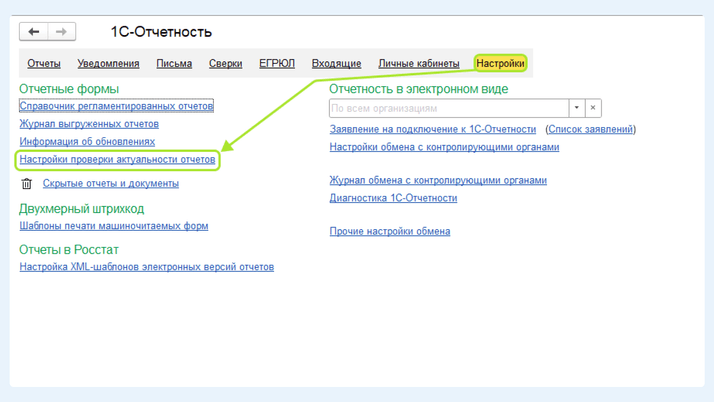This screenshot has width=714, height=402.
Task: Switch to the Входящие tab
Action: (x=337, y=64)
